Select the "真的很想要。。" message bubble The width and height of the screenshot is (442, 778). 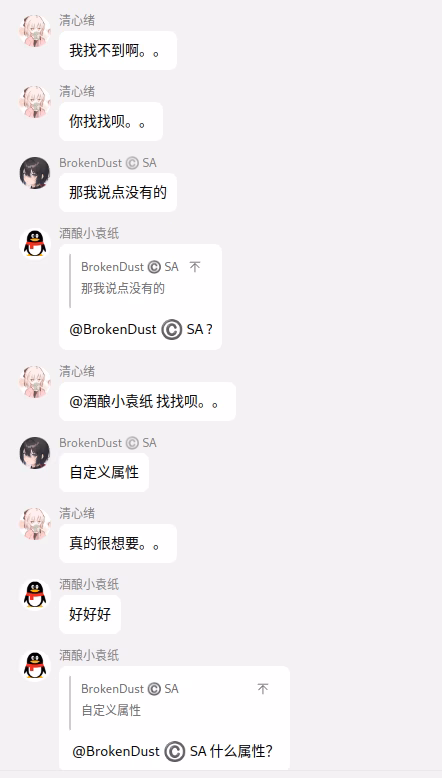(118, 543)
